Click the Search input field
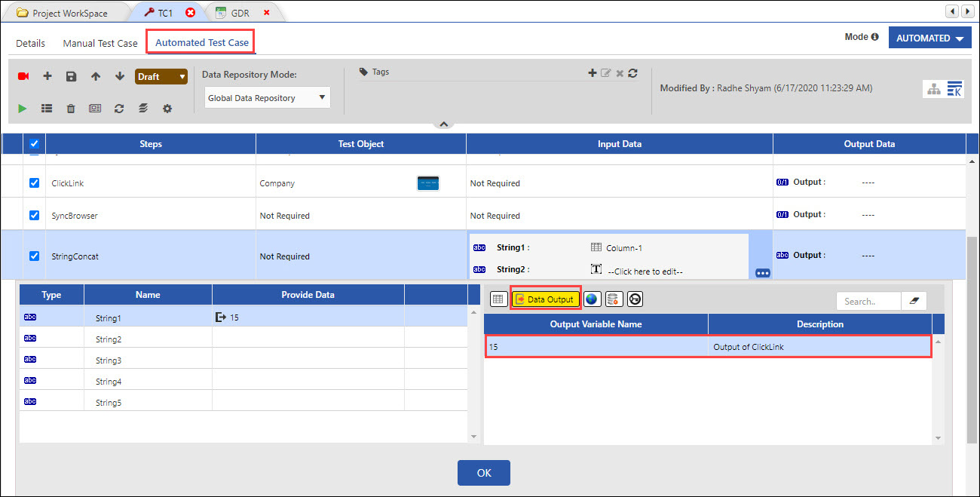 click(868, 301)
